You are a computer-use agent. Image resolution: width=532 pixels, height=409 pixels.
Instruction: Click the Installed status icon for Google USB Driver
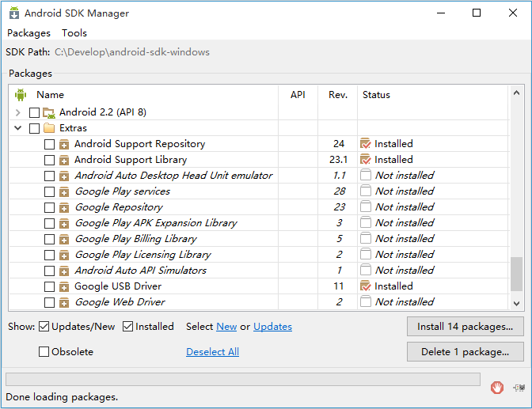(x=366, y=286)
